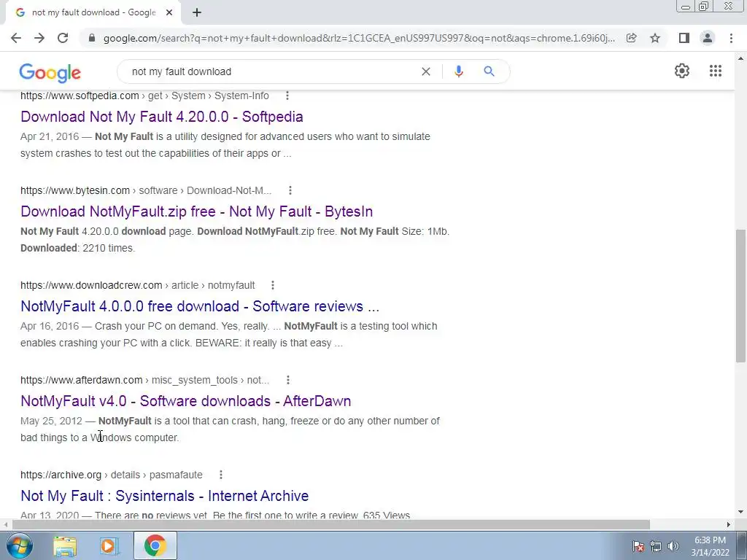Open more options for the Softpedia result
The width and height of the screenshot is (747, 560).
(287, 96)
